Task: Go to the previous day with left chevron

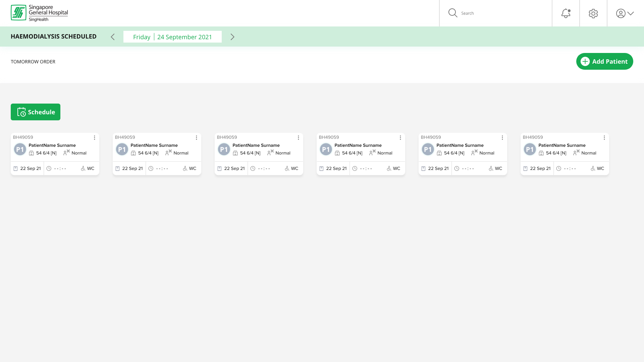Action: (x=113, y=37)
